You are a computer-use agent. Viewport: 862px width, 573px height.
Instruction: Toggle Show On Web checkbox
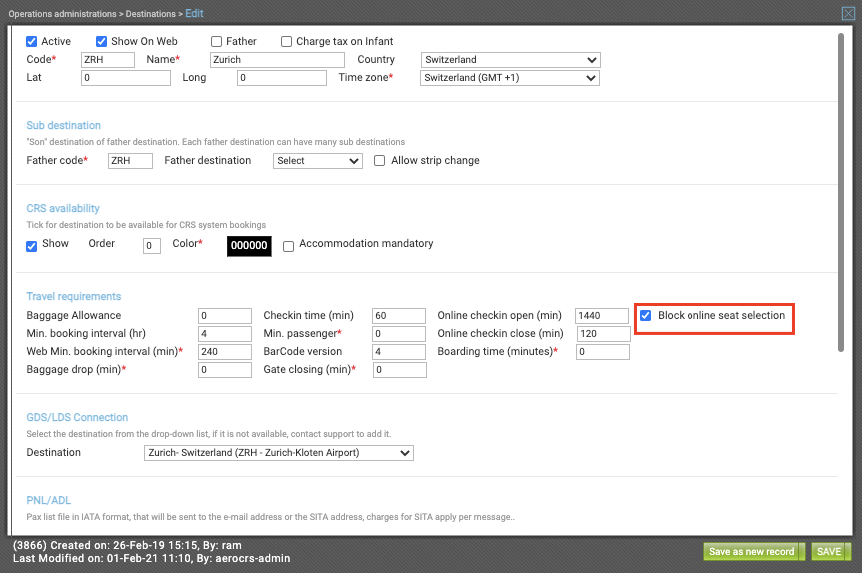(x=101, y=41)
